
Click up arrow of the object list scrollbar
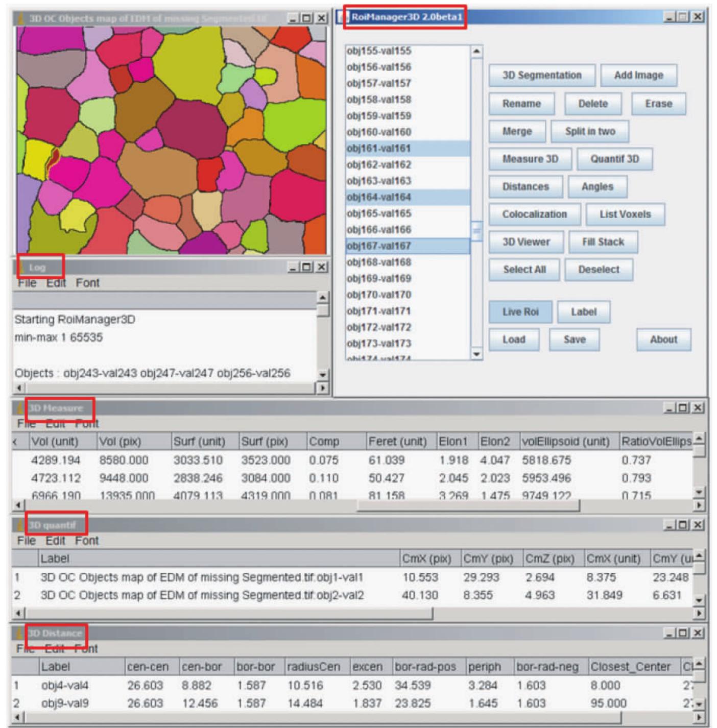476,51
